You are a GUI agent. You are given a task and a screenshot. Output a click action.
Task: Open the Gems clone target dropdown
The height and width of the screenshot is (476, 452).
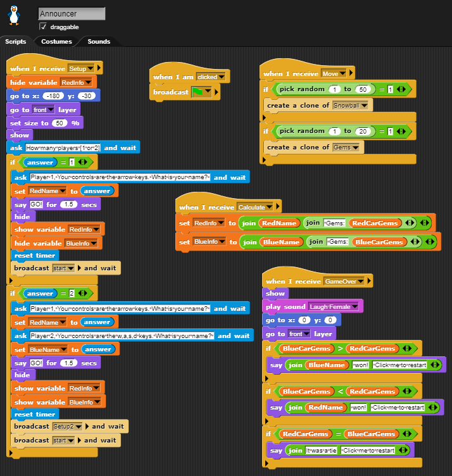point(355,147)
